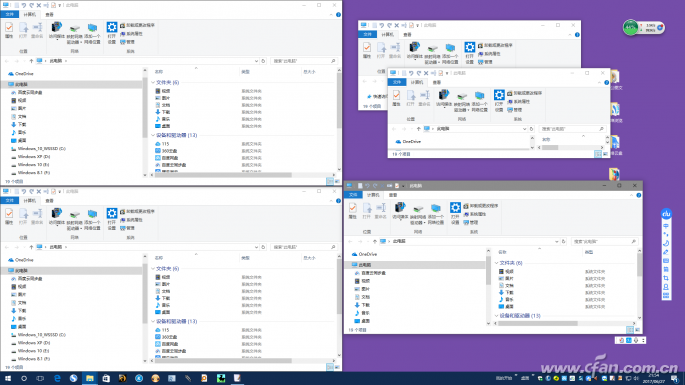Image resolution: width=685 pixels, height=385 pixels.
Task: Collapse 文件夹 (6) group in upper-left window
Action: coord(153,82)
